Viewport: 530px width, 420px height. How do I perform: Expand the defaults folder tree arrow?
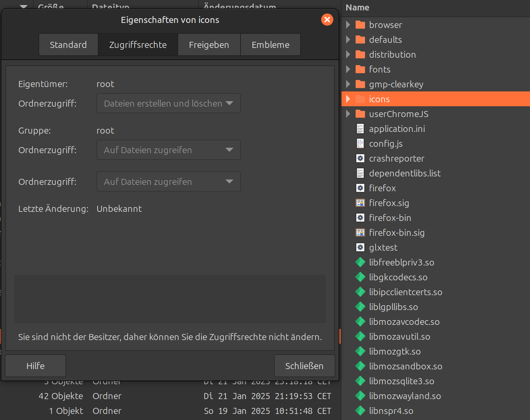pos(348,40)
